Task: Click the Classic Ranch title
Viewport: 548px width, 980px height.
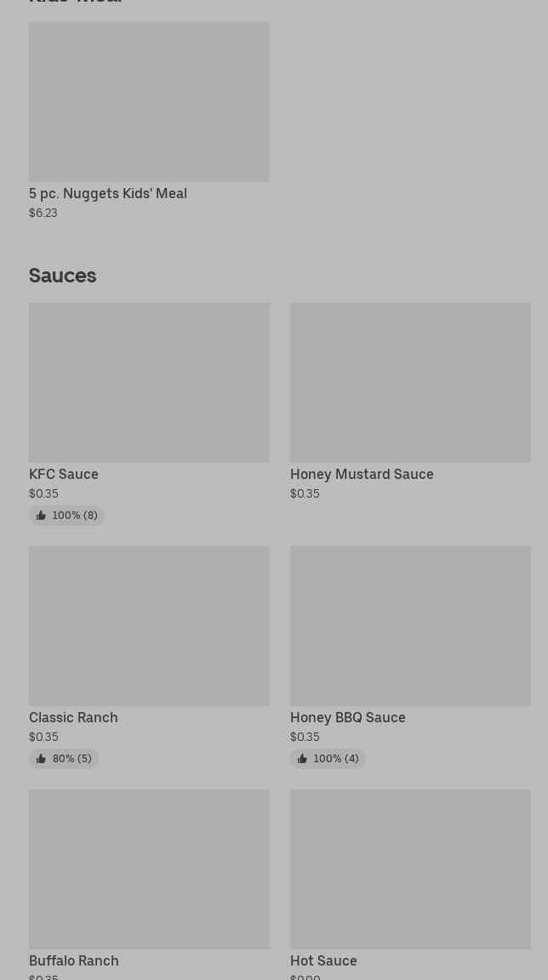Action: (x=73, y=718)
